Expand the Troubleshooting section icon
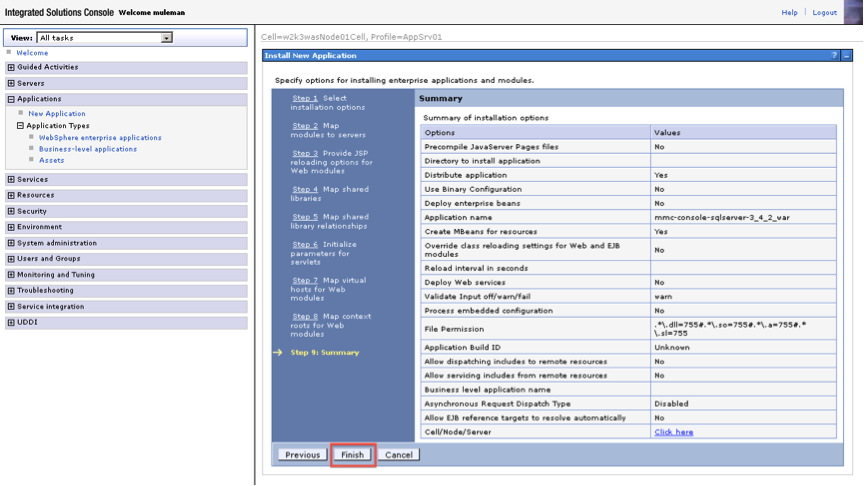This screenshot has height=486, width=864. pos(11,291)
